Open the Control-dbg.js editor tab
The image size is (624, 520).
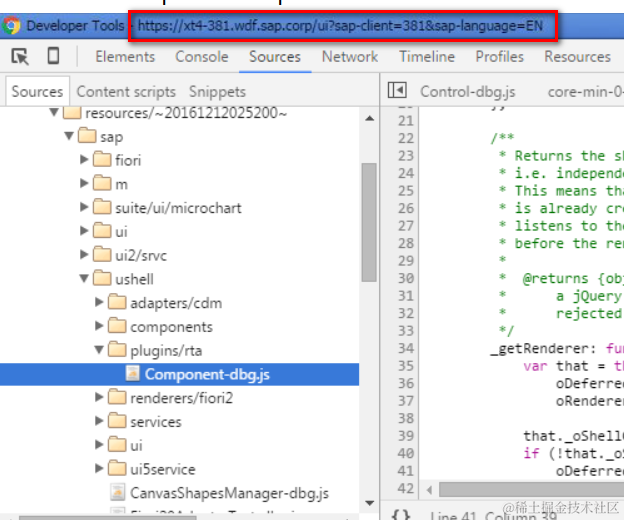click(x=468, y=92)
